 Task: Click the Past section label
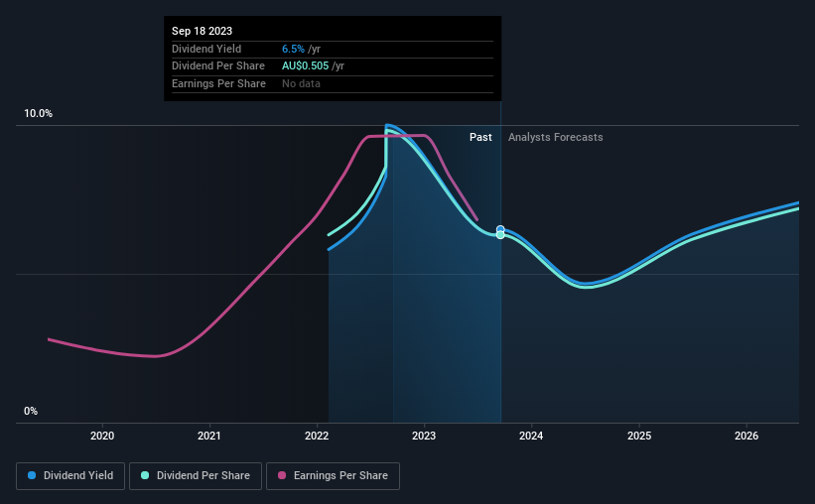480,137
